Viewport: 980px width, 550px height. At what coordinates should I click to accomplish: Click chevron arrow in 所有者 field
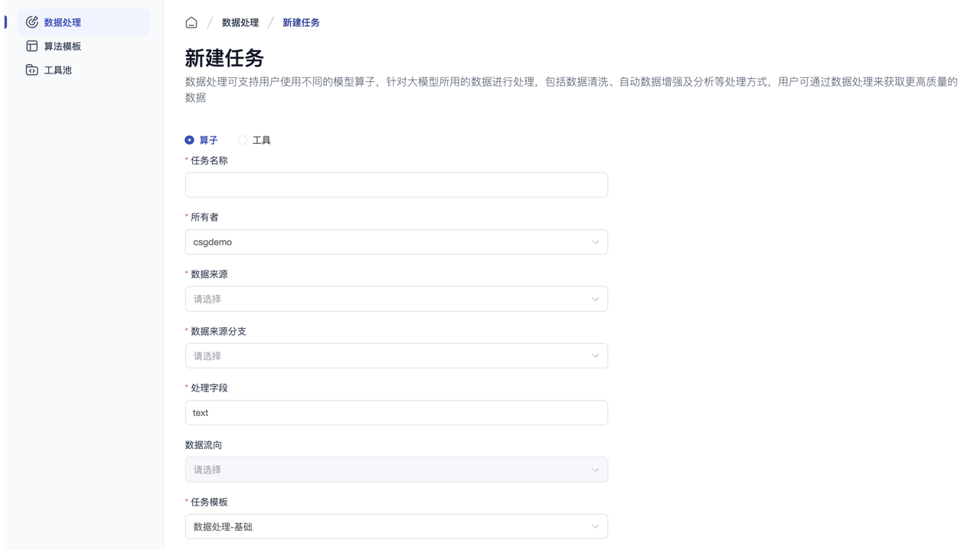coord(595,242)
